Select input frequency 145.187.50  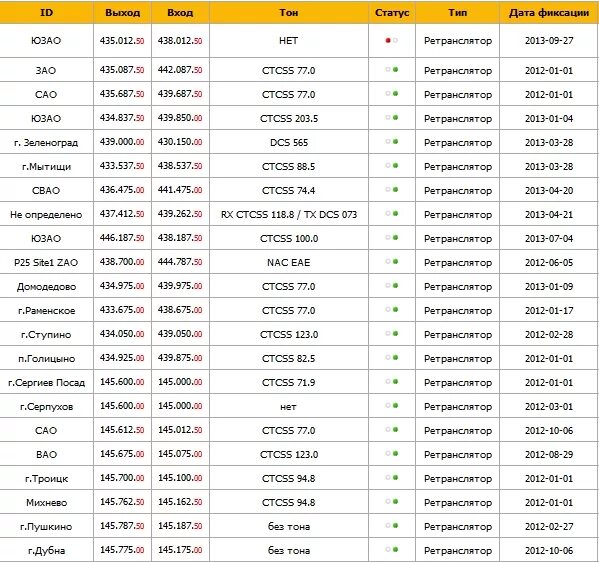(180, 526)
